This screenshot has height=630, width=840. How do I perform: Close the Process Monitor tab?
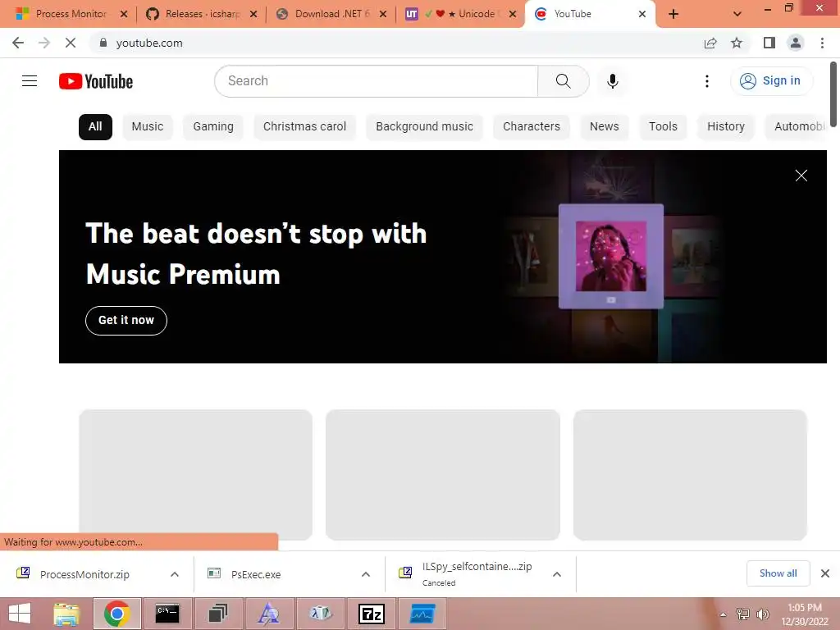pos(124,14)
